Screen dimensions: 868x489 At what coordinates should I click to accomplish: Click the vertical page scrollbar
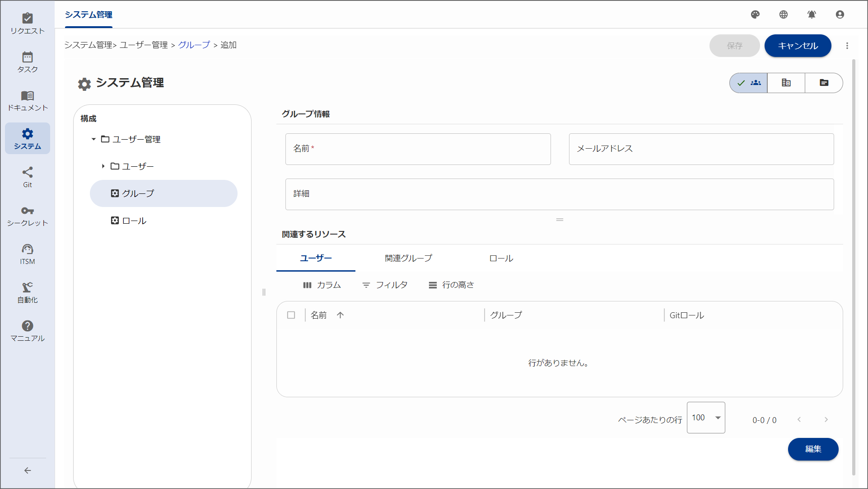[x=854, y=267]
